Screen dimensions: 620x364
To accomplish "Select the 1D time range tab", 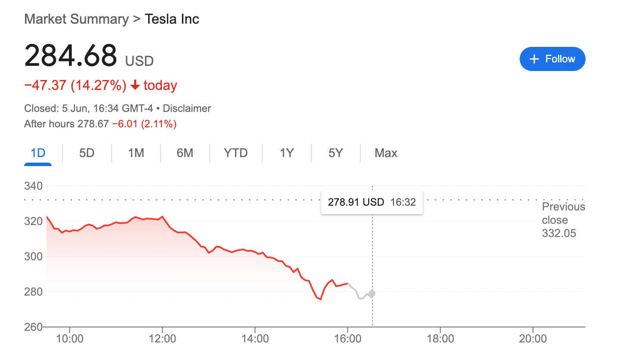I will click(x=38, y=153).
